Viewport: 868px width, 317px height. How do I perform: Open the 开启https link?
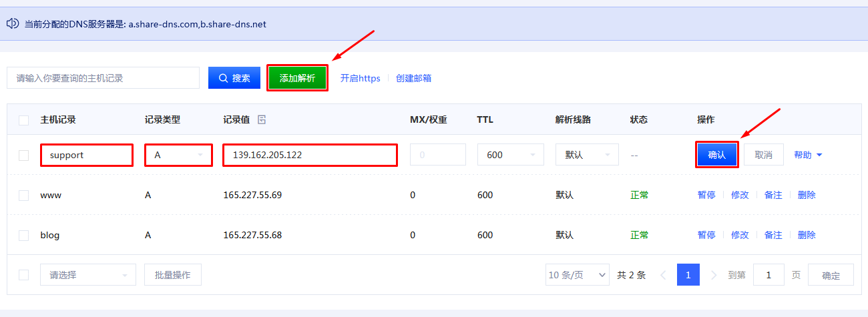click(360, 78)
